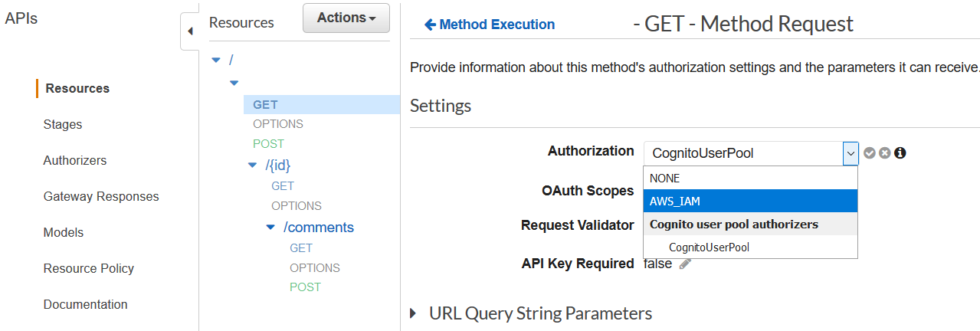Collapse the Resources panel with the arrow tab
The width and height of the screenshot is (980, 331).
190,31
